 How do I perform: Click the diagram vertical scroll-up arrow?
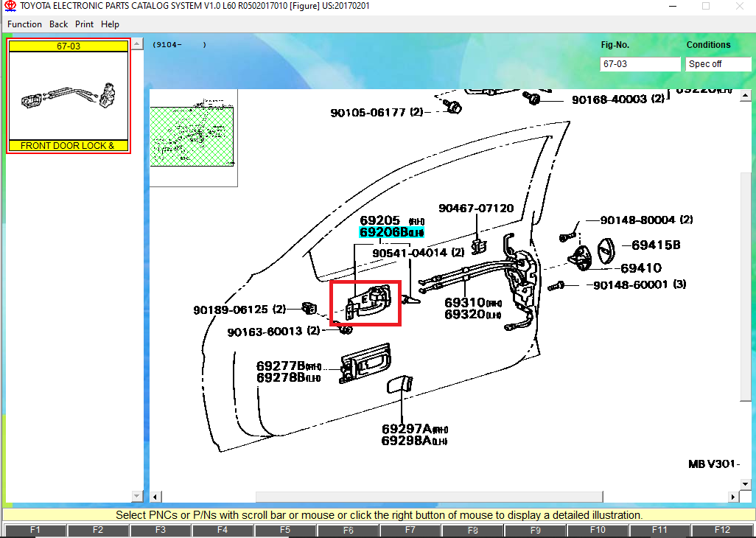tap(746, 96)
